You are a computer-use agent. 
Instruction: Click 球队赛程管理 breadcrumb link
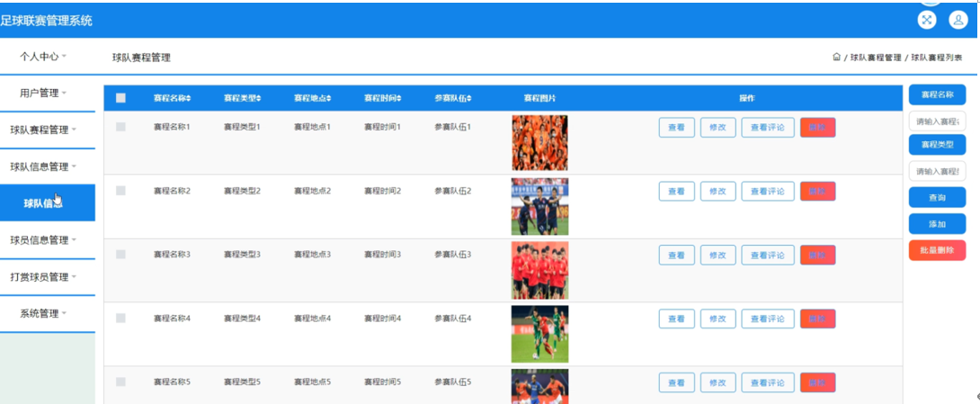[876, 58]
